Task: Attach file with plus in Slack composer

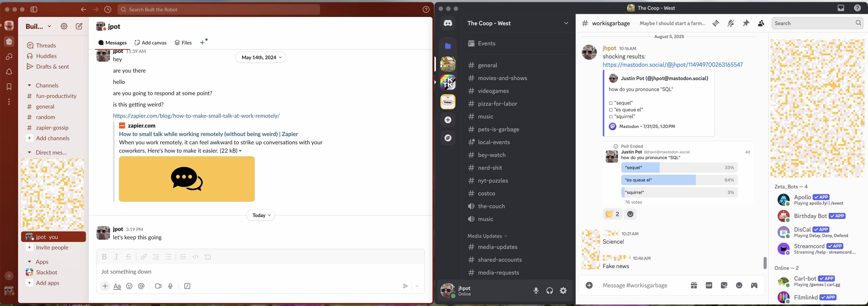Action: point(105,286)
